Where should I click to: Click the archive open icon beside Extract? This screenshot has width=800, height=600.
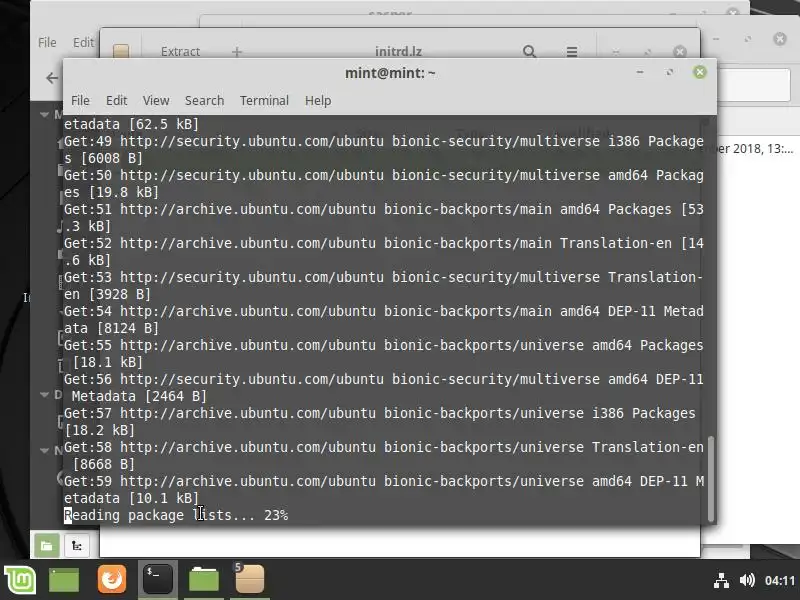pos(121,51)
